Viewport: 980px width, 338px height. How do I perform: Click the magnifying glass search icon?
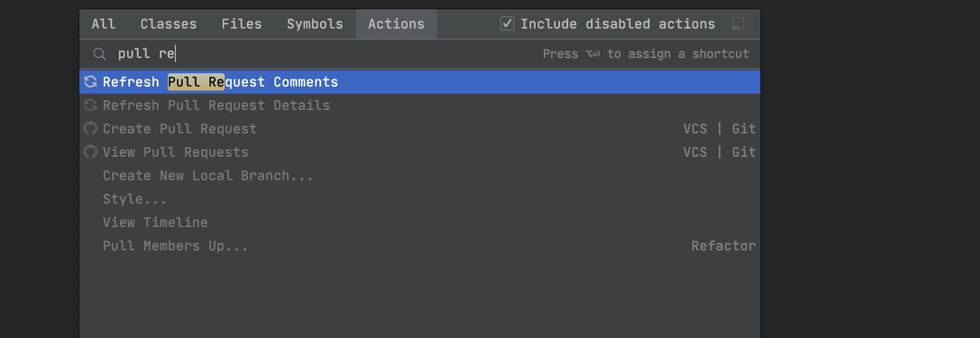point(100,54)
